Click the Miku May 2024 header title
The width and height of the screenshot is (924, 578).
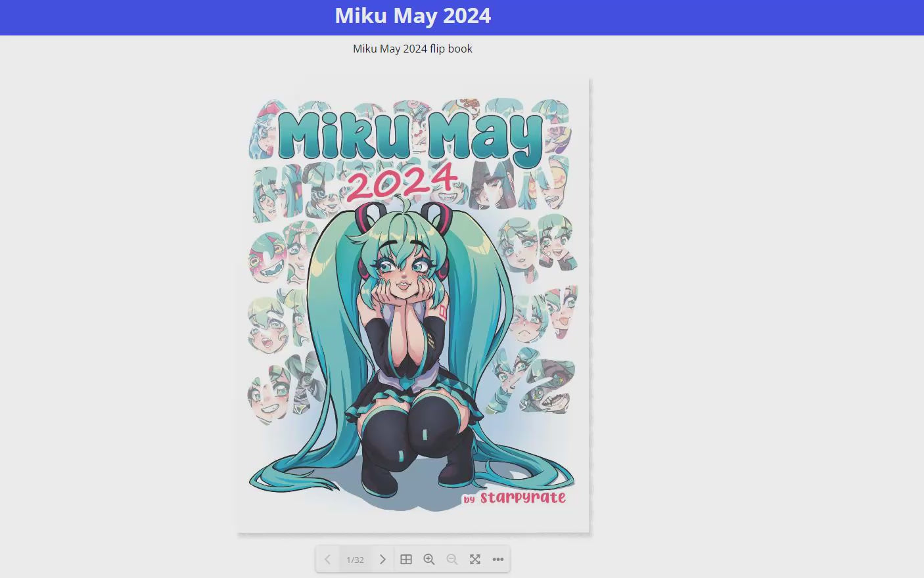(x=413, y=16)
